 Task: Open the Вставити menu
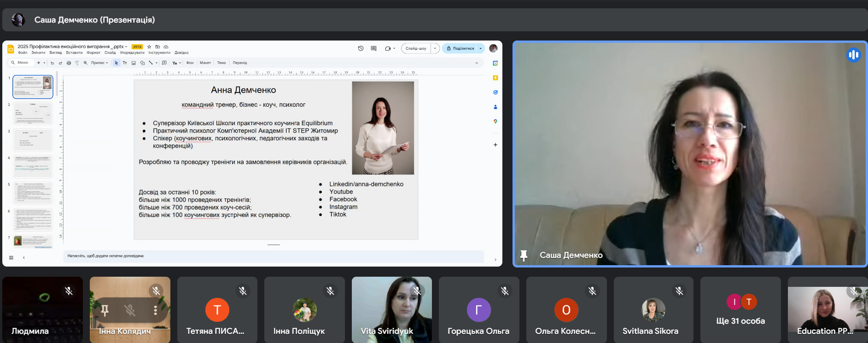pyautogui.click(x=74, y=53)
